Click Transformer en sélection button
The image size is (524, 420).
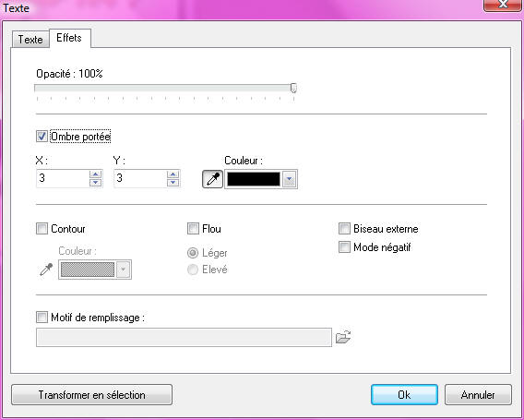[91, 395]
